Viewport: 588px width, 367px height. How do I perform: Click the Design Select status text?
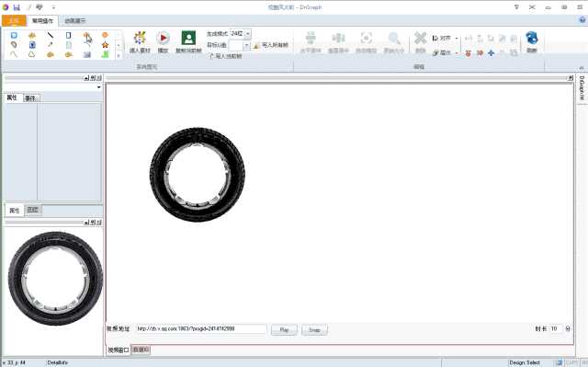pos(525,362)
